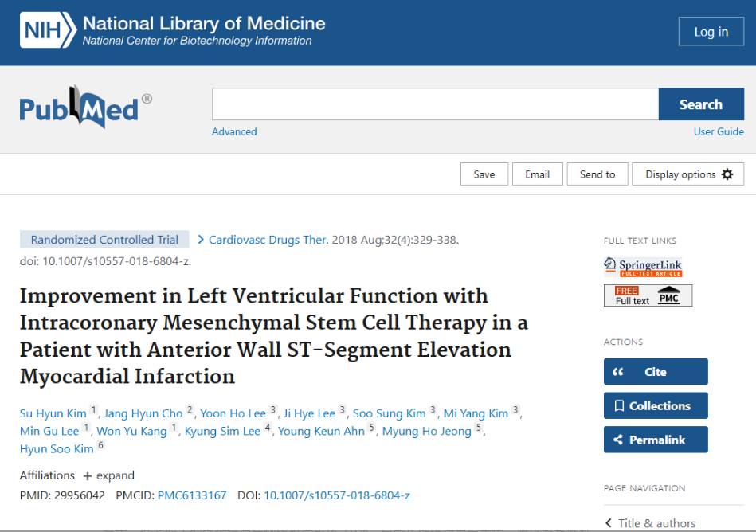Open the SpringerLink full text icon
The height and width of the screenshot is (532, 756).
point(643,267)
